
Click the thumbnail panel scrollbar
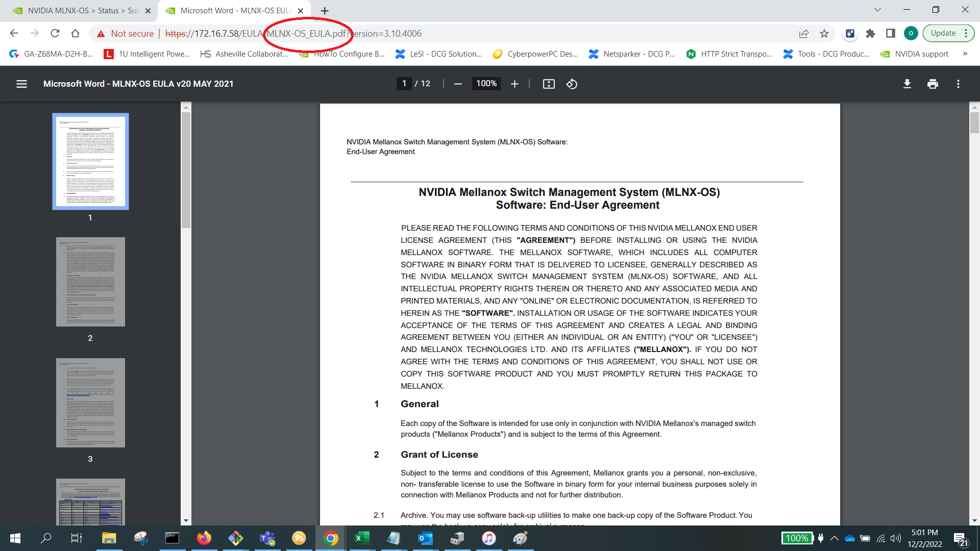pos(186,170)
